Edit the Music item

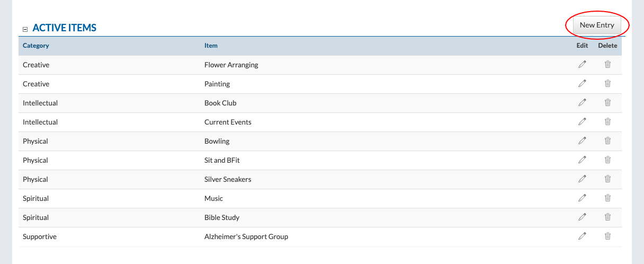(x=582, y=198)
